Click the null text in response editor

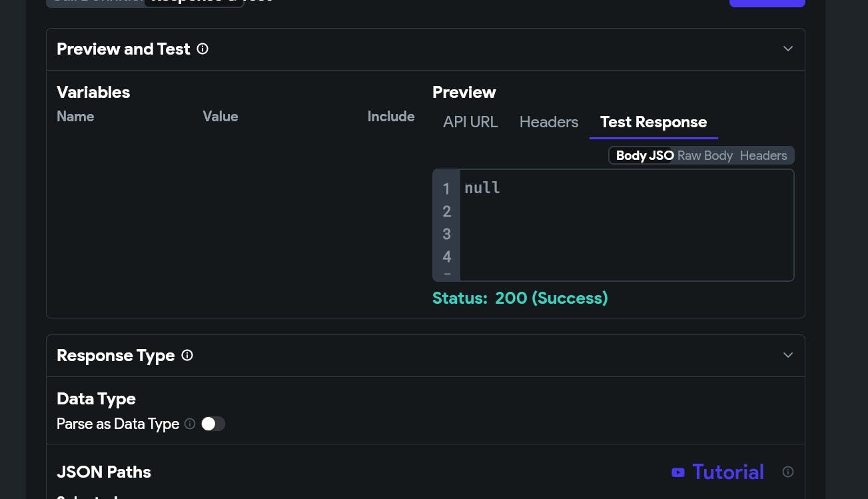[482, 188]
